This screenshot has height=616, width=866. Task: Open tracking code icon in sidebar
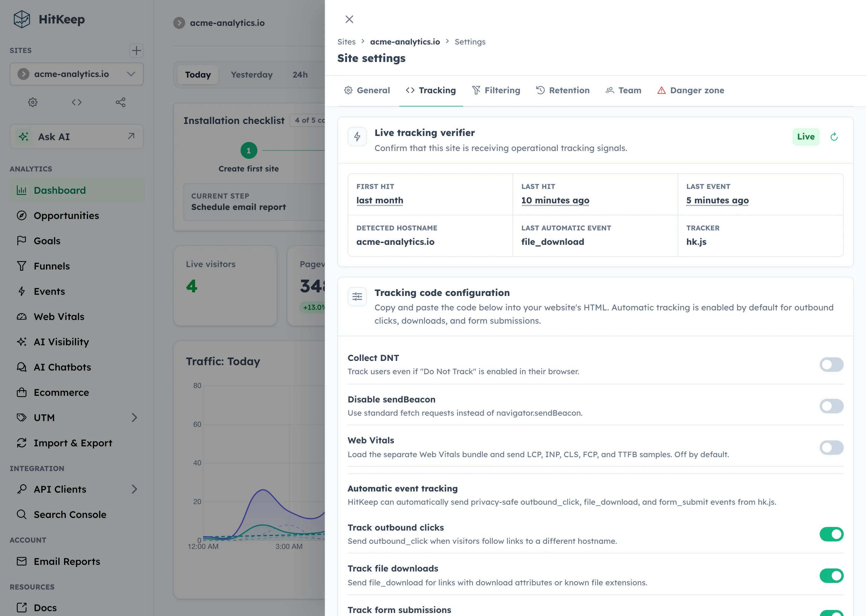click(77, 102)
